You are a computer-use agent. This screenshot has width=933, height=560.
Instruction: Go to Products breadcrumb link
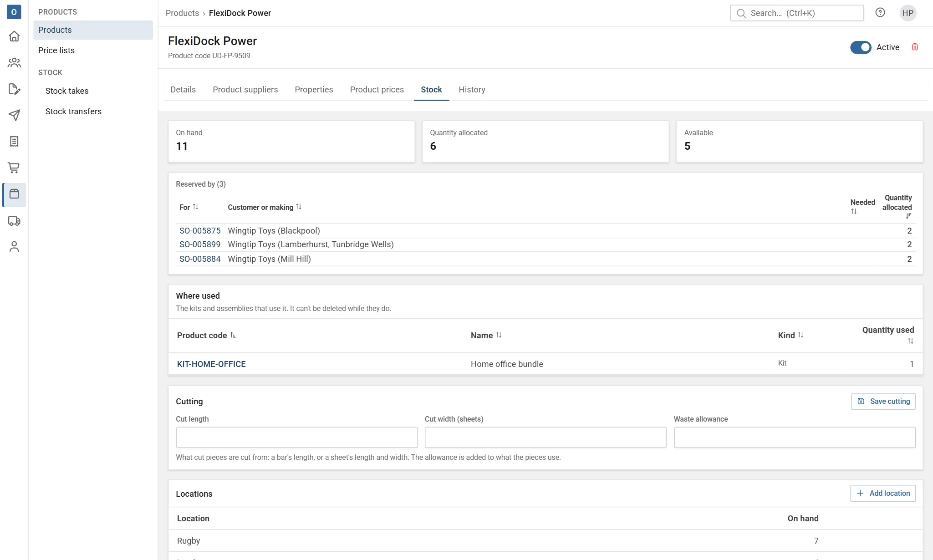(x=182, y=13)
